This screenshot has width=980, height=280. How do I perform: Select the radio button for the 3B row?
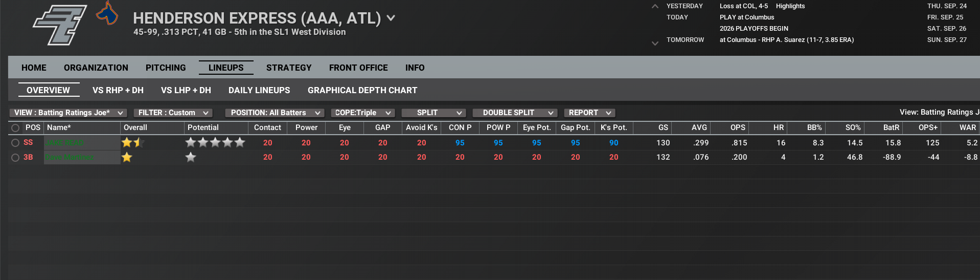(x=15, y=158)
